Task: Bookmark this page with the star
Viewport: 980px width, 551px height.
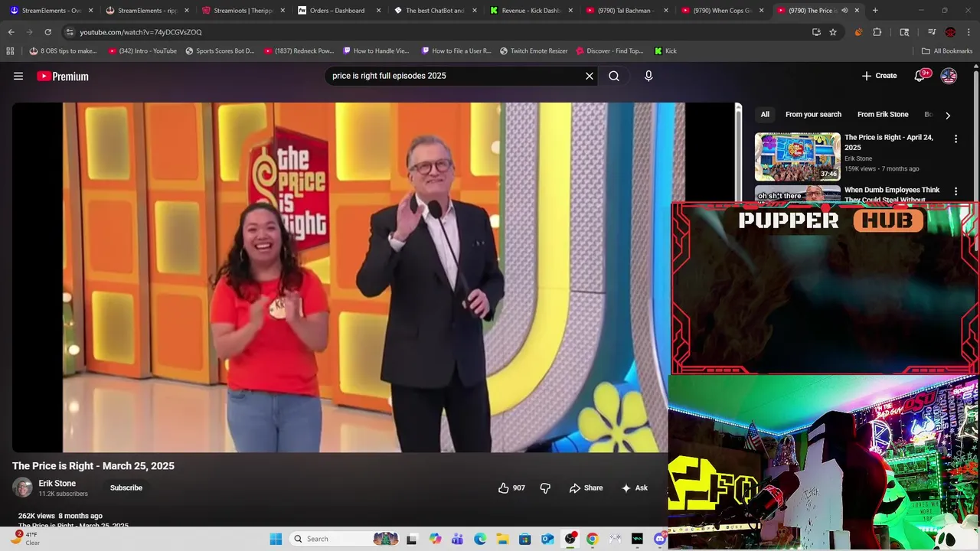Action: pyautogui.click(x=833, y=32)
